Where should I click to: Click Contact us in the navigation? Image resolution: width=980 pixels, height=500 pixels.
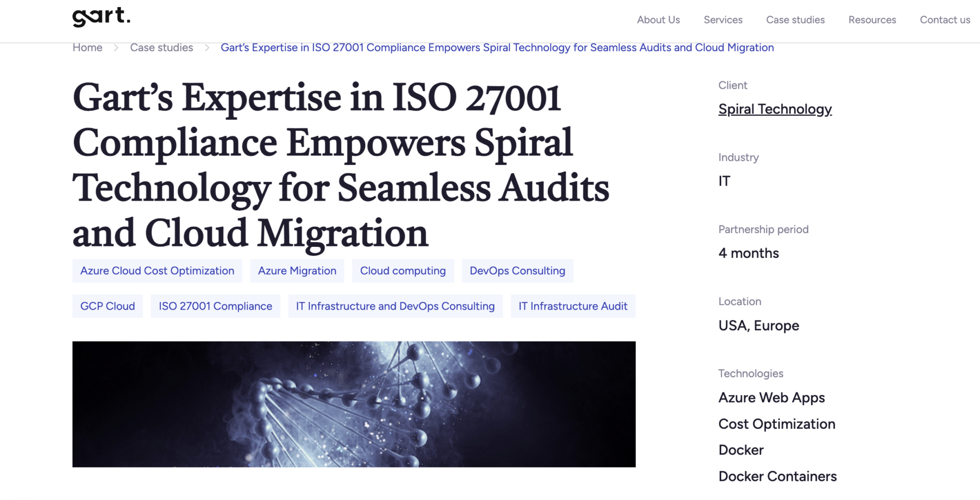[945, 20]
